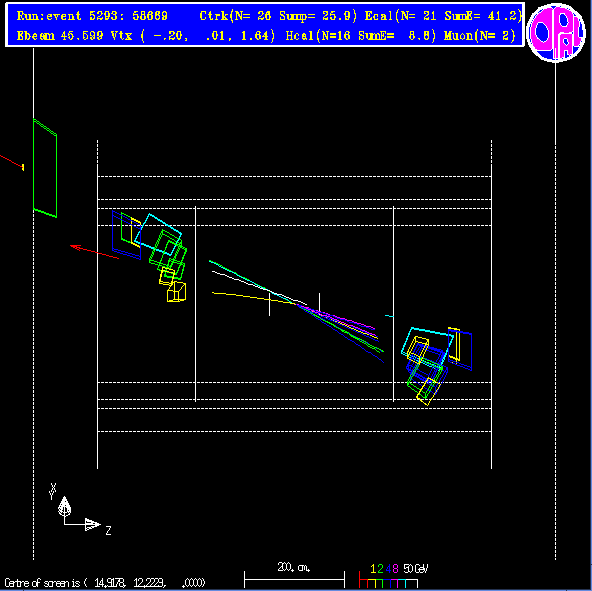Viewport: 592px width, 591px height.
Task: Click the yellow 1 GeV legend label
Action: (x=373, y=568)
